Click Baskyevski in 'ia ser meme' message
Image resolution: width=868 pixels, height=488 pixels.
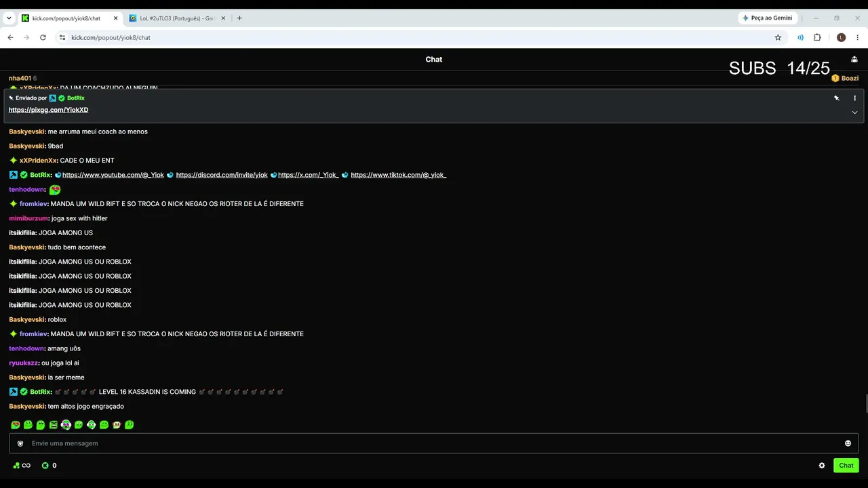pos(26,378)
